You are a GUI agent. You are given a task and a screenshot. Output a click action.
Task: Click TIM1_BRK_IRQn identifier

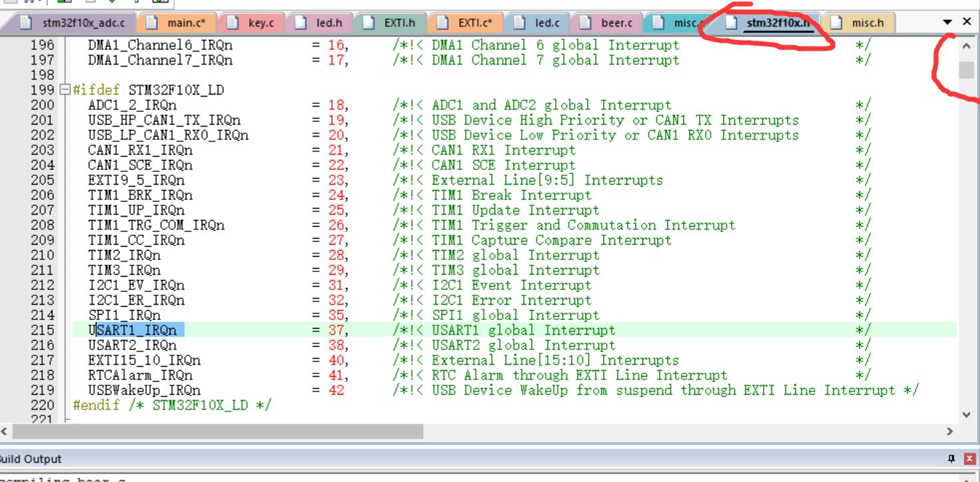[x=141, y=195]
